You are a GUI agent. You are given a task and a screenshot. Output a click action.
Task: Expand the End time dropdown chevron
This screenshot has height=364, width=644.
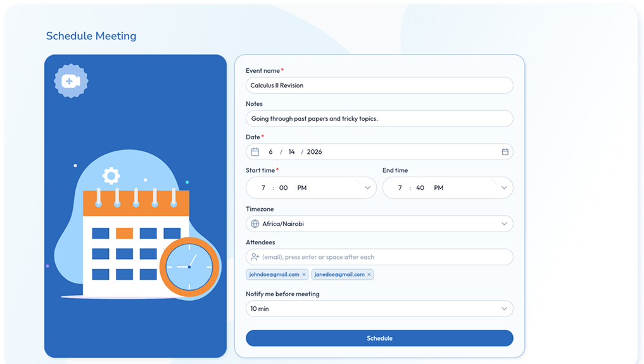(504, 188)
